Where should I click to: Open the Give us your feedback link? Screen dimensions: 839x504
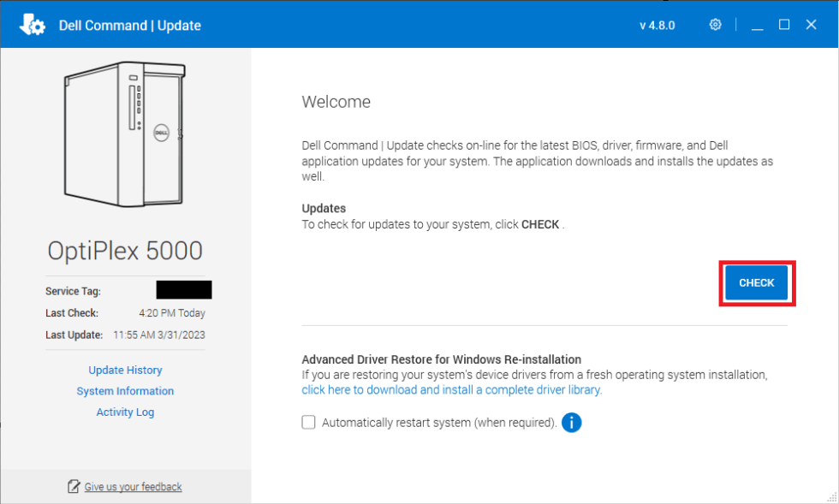point(134,487)
